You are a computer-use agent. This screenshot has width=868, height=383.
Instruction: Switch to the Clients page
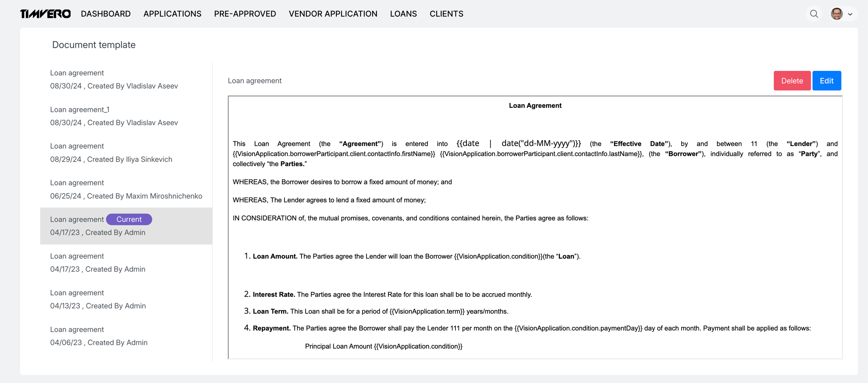click(x=446, y=14)
